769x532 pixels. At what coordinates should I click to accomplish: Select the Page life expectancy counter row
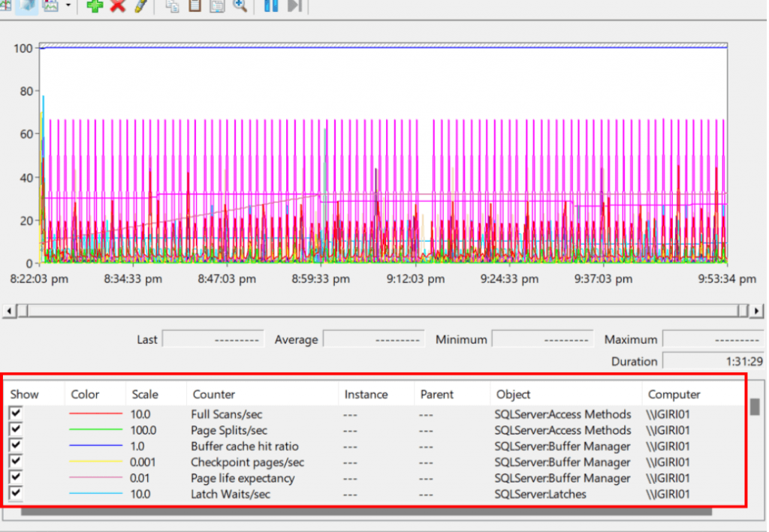[x=243, y=478]
